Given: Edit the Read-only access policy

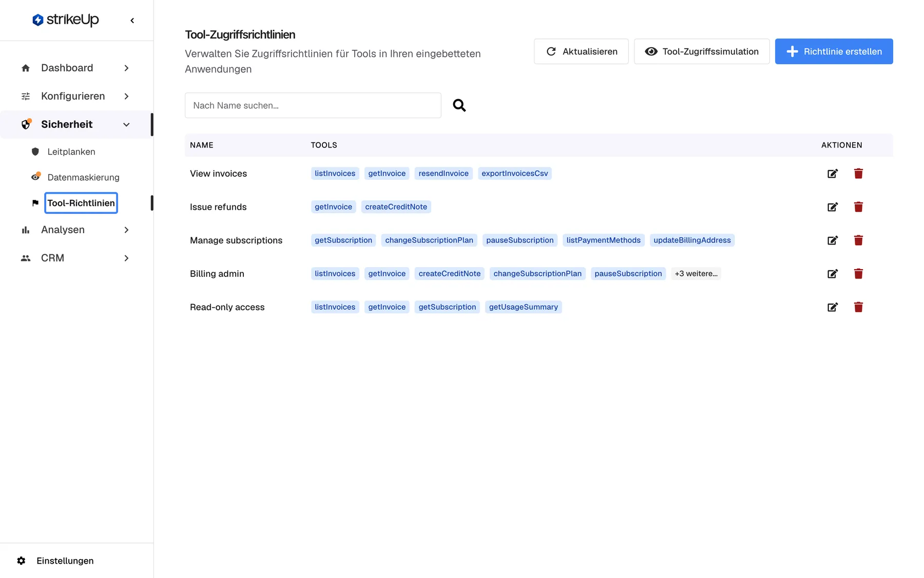Looking at the screenshot, I should point(833,307).
